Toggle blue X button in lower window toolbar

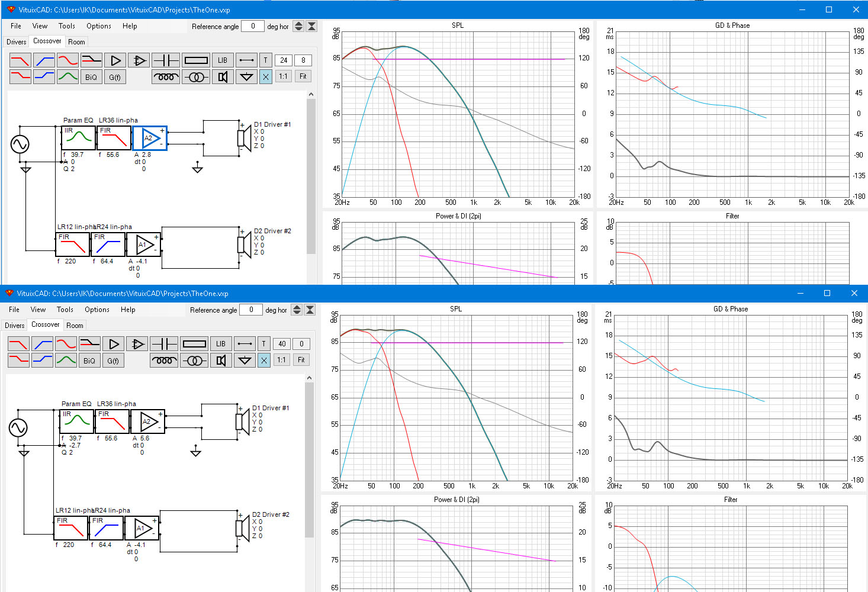click(x=264, y=360)
